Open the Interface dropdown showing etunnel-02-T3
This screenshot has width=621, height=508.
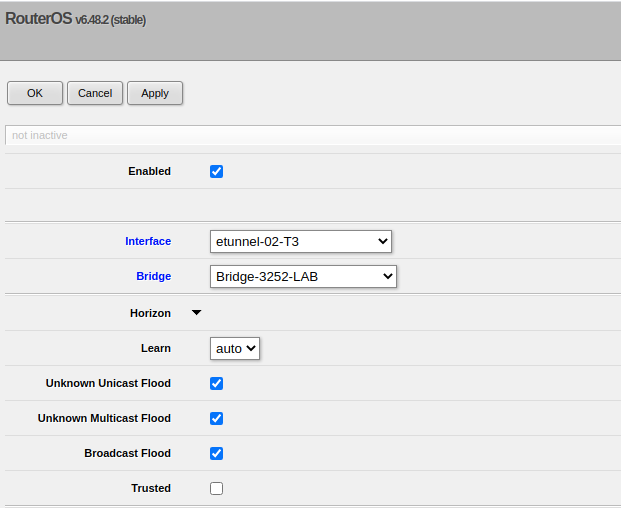[x=301, y=241]
